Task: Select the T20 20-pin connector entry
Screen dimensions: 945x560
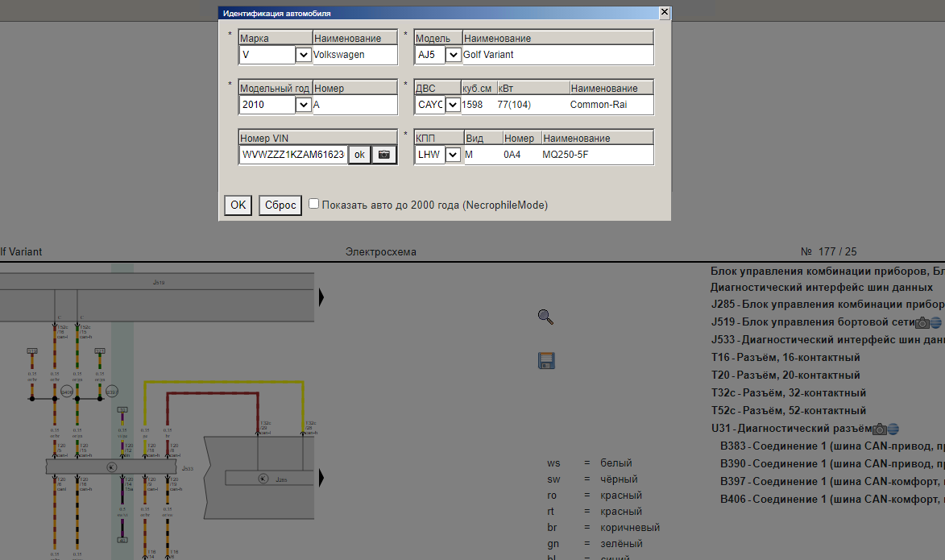Action: (785, 375)
